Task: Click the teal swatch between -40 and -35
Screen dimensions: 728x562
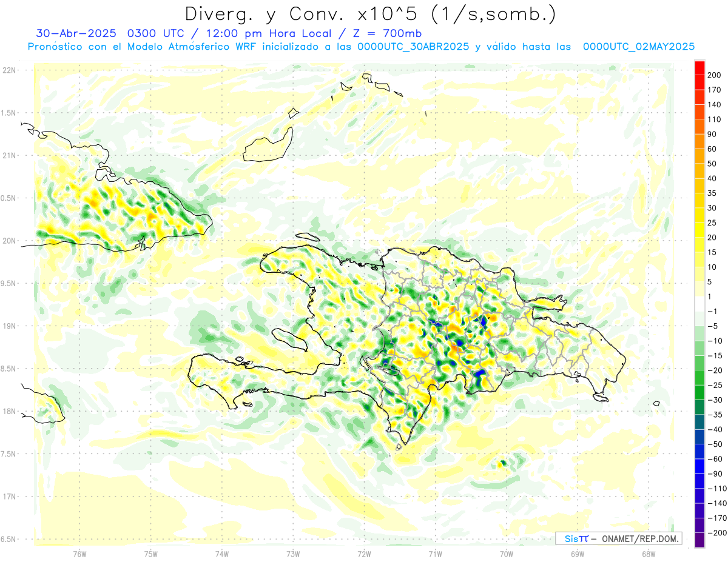Action: click(699, 422)
